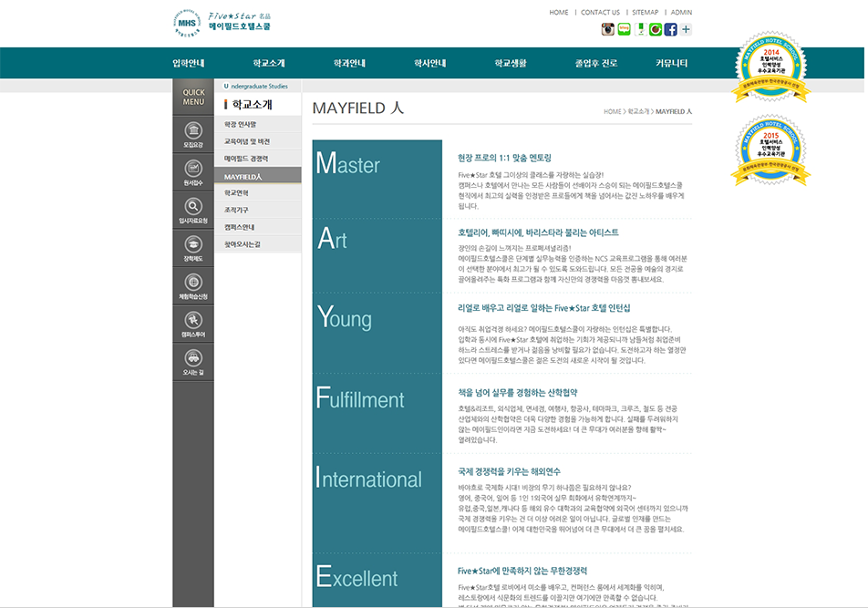Open the 캠퍼스투어 quick menu icon
Screen dimensions: 868x608
193,323
